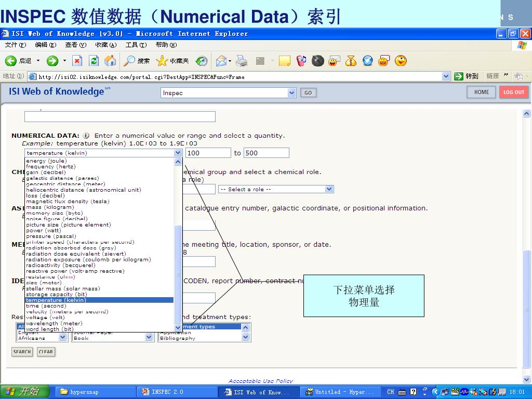This screenshot has width=532, height=399.
Task: Open the Inspec product dropdown
Action: pyautogui.click(x=229, y=92)
